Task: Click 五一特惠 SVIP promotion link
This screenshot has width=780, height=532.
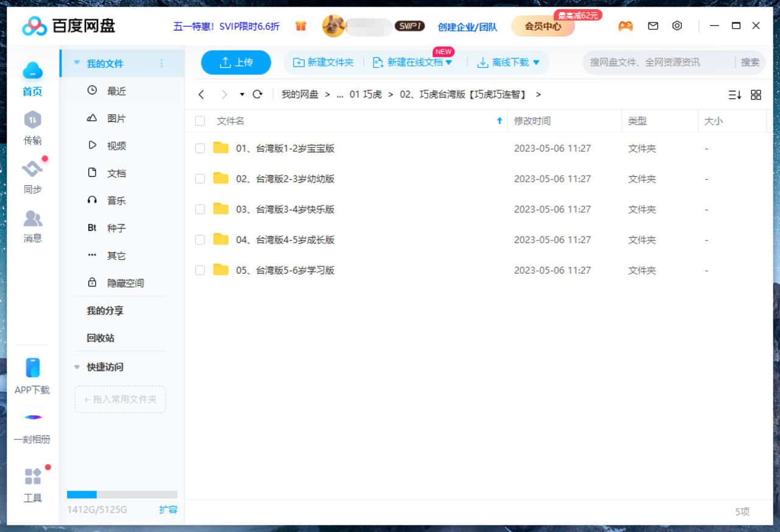Action: (227, 26)
